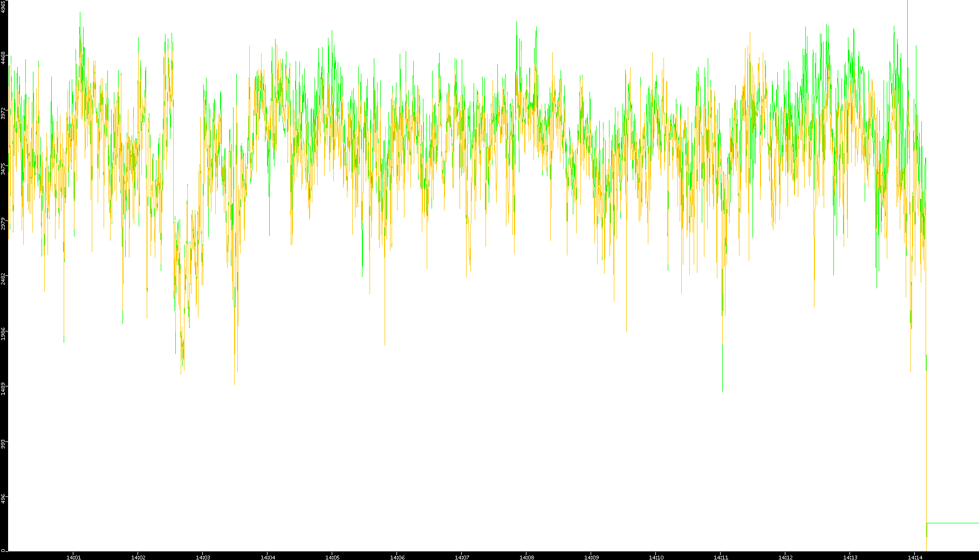Select the 14:03 tick on time axis
Screen dimensions: 979x560
(x=203, y=557)
